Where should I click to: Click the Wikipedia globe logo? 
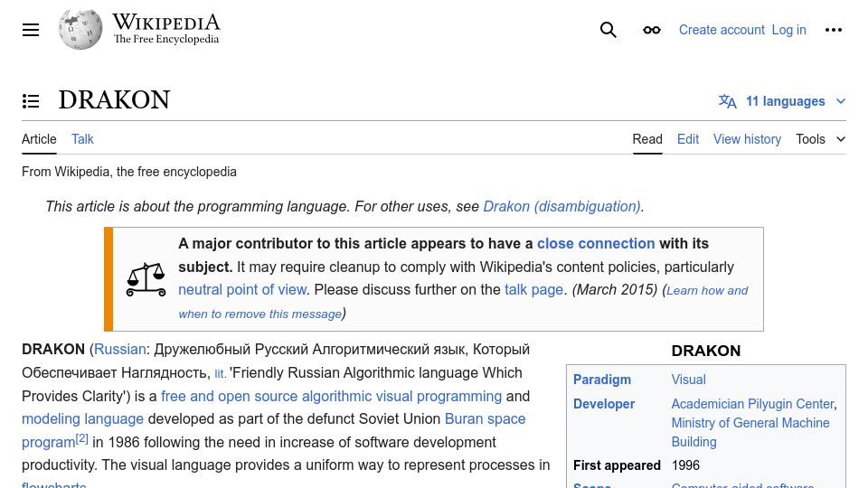(x=80, y=29)
